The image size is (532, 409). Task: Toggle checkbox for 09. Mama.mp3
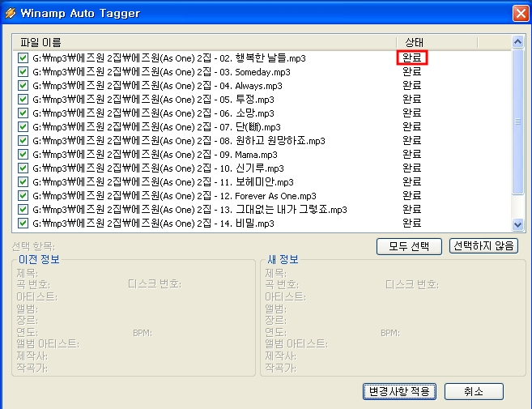pos(23,154)
